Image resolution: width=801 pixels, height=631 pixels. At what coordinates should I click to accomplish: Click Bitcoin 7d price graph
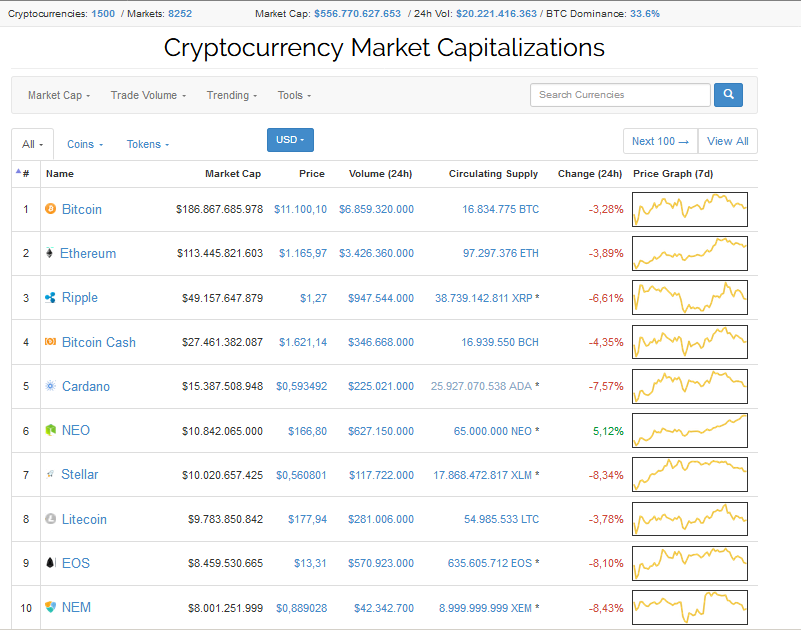click(690, 209)
